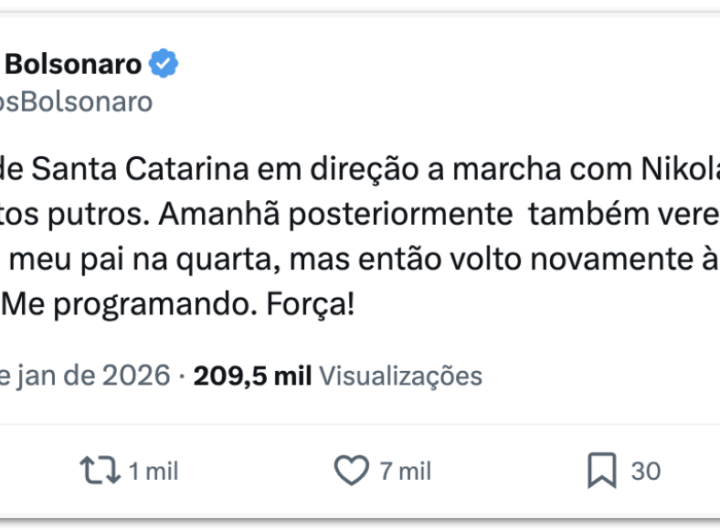Click the repost count "1 mil"
Screen dimensions: 720x530
(153, 471)
